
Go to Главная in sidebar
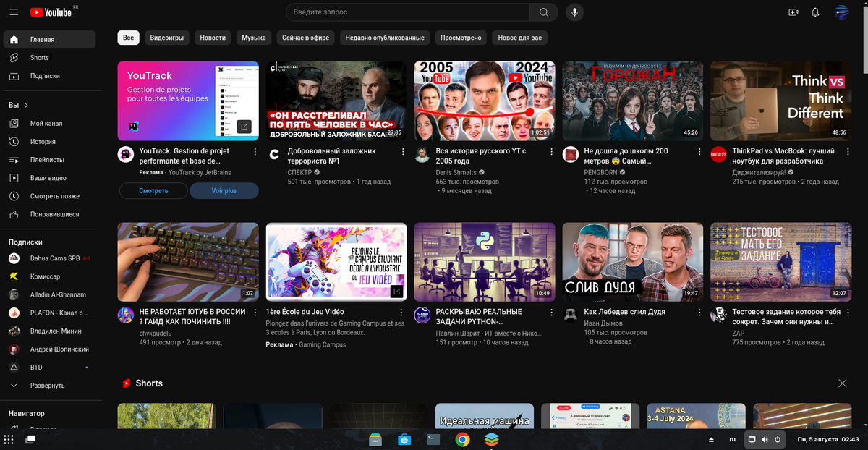pos(49,40)
